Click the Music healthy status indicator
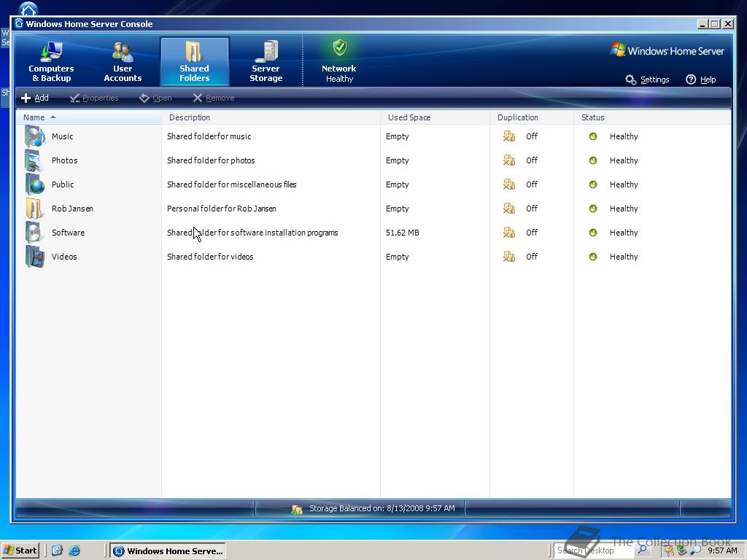747x560 pixels. pyautogui.click(x=592, y=136)
